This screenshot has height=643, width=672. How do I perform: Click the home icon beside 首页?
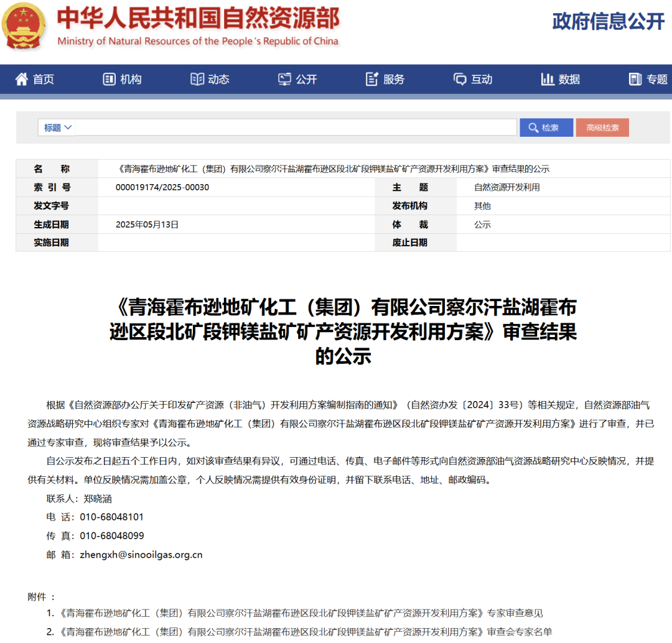21,79
